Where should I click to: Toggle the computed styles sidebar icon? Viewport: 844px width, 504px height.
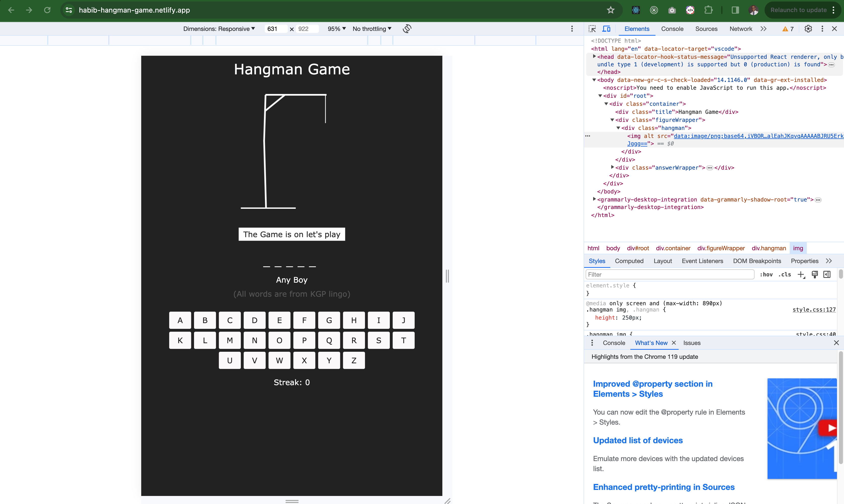[x=827, y=274]
